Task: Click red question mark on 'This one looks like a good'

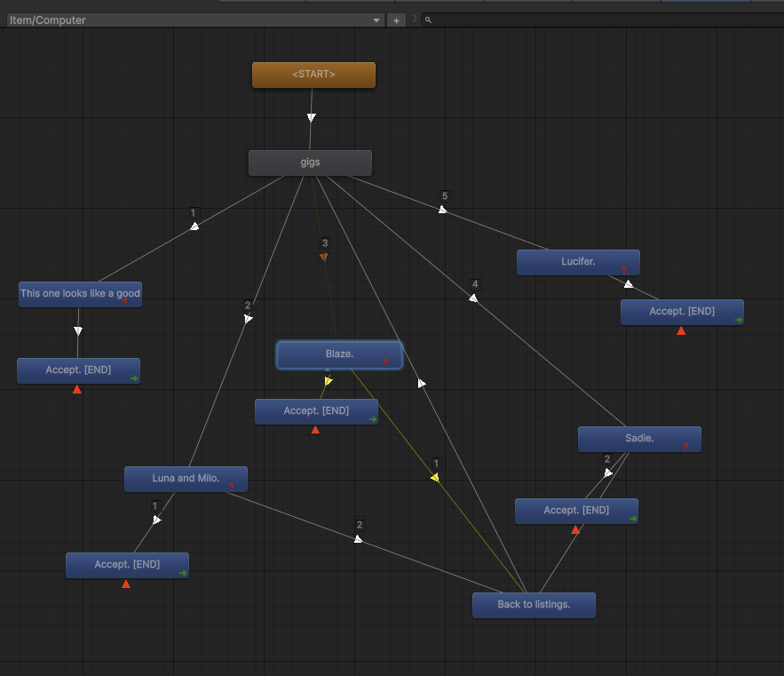Action: pos(125,301)
